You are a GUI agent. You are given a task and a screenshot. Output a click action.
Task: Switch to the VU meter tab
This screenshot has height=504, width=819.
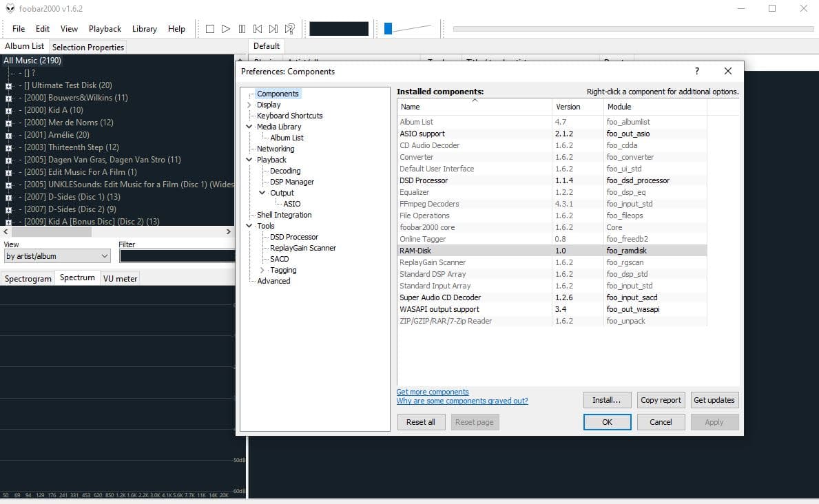tap(120, 278)
